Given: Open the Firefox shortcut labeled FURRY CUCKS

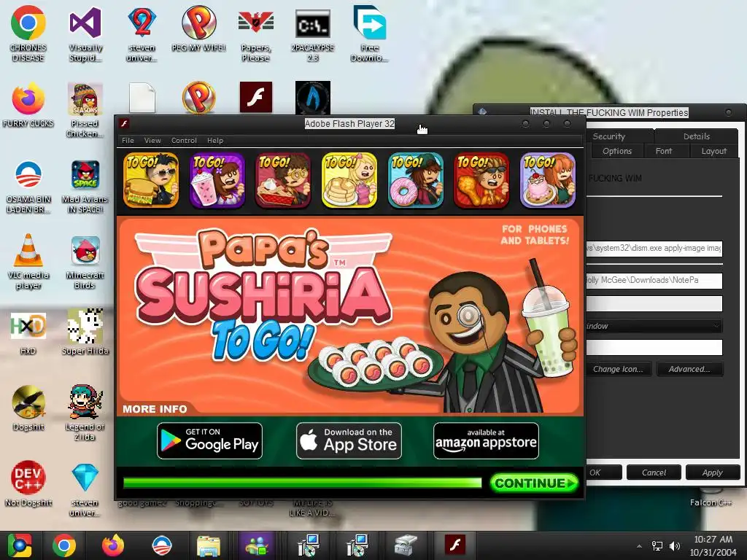Looking at the screenshot, I should pyautogui.click(x=28, y=105).
